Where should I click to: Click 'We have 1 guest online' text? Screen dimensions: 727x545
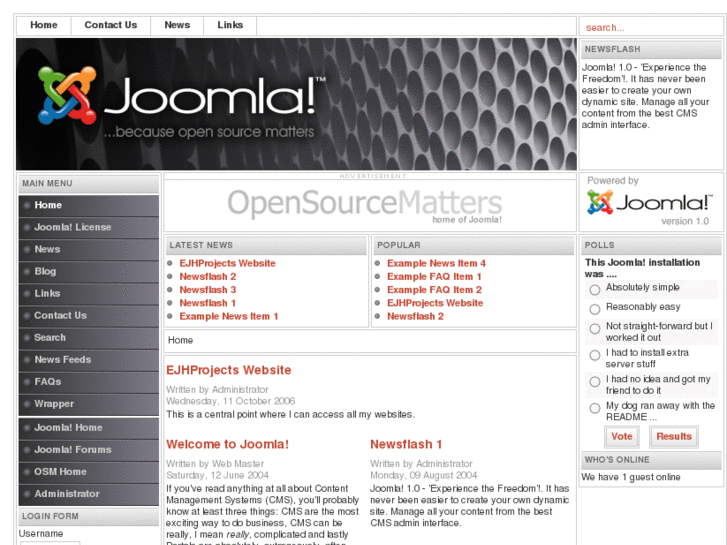click(631, 477)
